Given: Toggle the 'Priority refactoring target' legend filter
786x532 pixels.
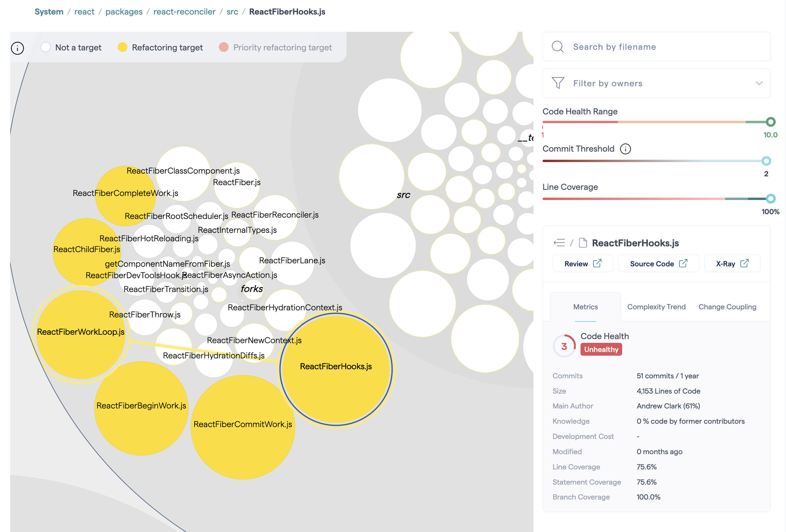Looking at the screenshot, I should click(224, 47).
